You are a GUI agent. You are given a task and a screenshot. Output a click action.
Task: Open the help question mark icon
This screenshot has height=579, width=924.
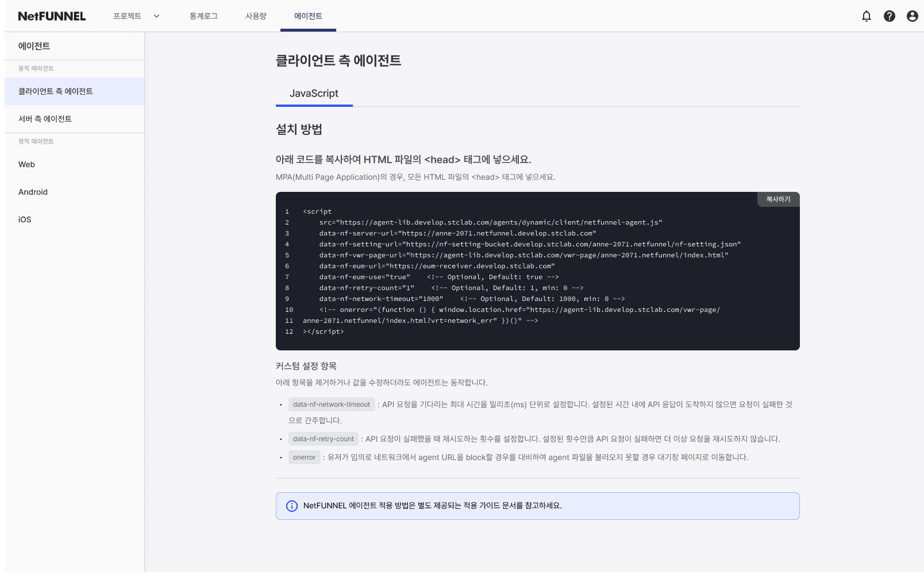(x=890, y=16)
